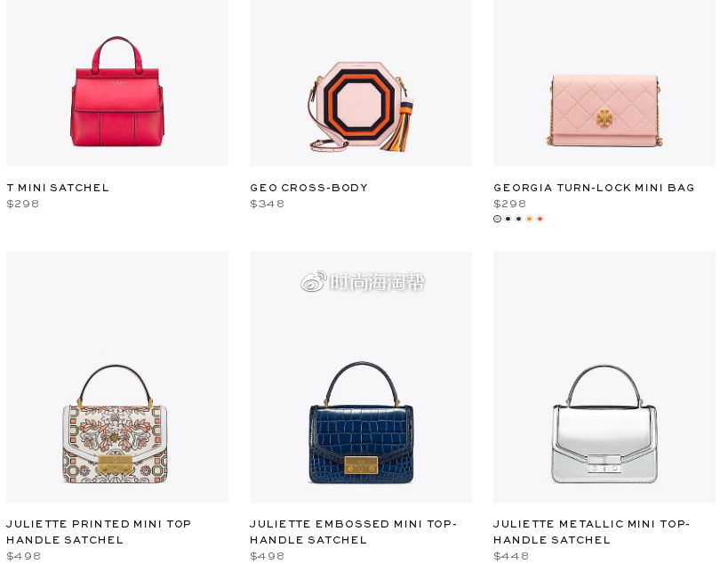Pick the red-orange color swatch
Image resolution: width=728 pixels, height=564 pixels.
coord(540,219)
